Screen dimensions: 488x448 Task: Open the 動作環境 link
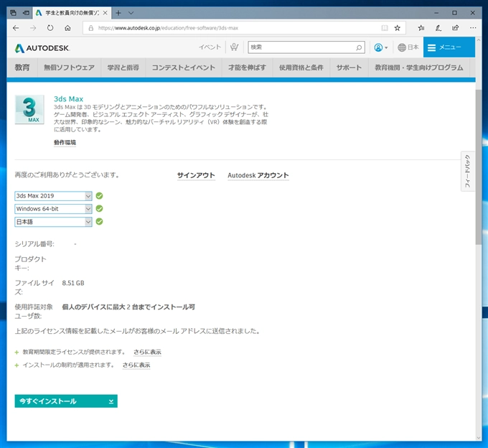pyautogui.click(x=65, y=143)
